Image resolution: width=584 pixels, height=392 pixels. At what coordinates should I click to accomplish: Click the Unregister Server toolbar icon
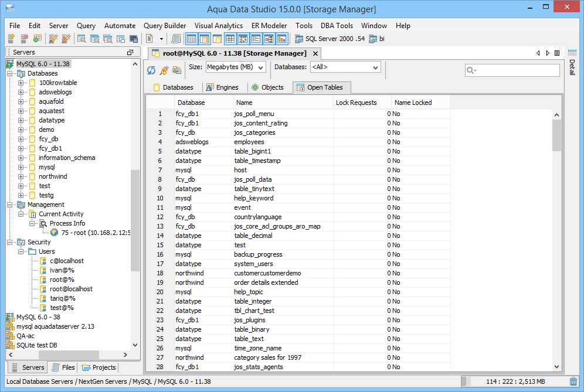tap(24, 38)
